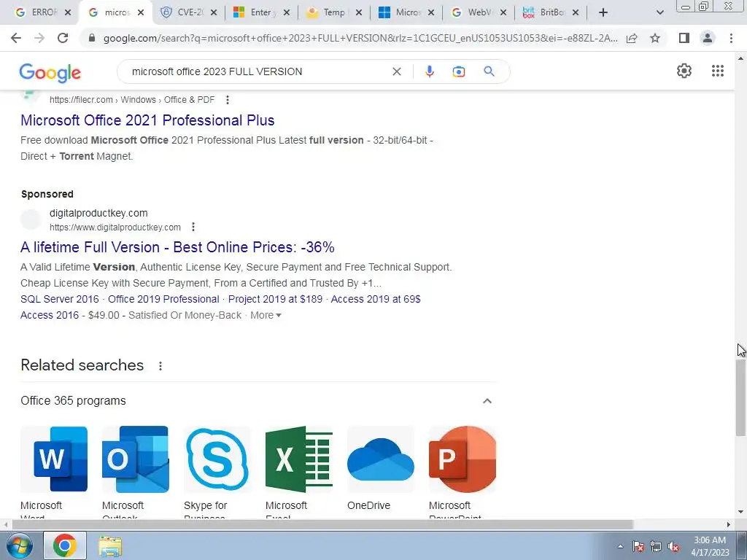Click the horizontal scrollbar thumb

coord(322,525)
